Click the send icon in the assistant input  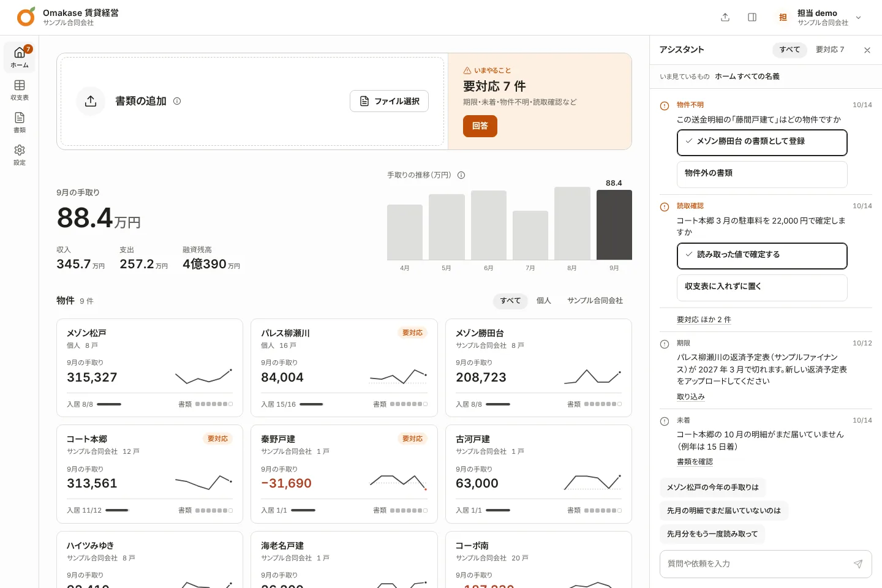[x=858, y=564]
